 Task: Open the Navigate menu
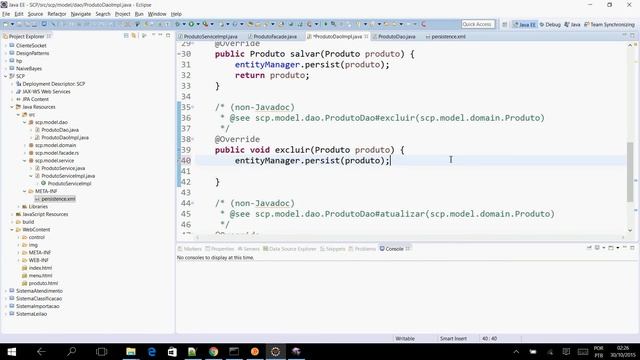click(x=81, y=14)
